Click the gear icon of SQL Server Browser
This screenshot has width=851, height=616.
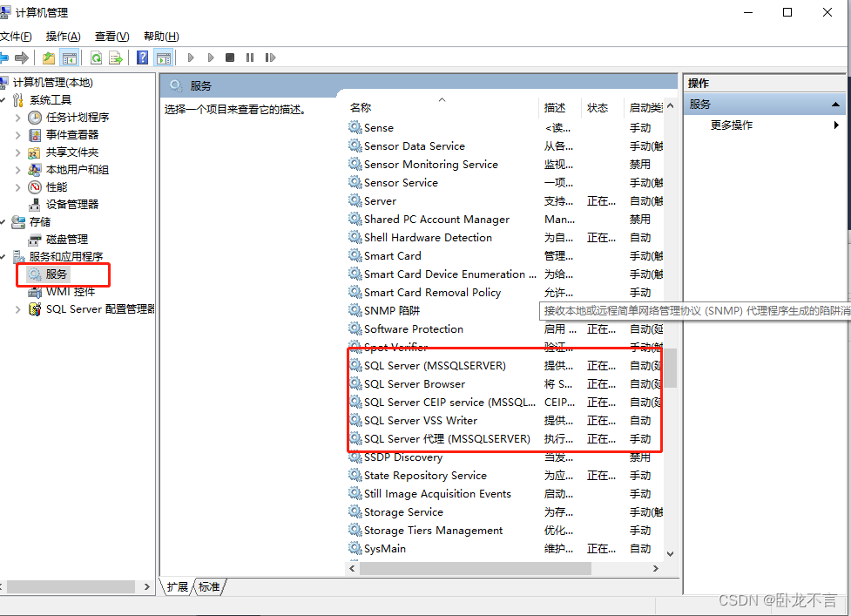pos(355,383)
